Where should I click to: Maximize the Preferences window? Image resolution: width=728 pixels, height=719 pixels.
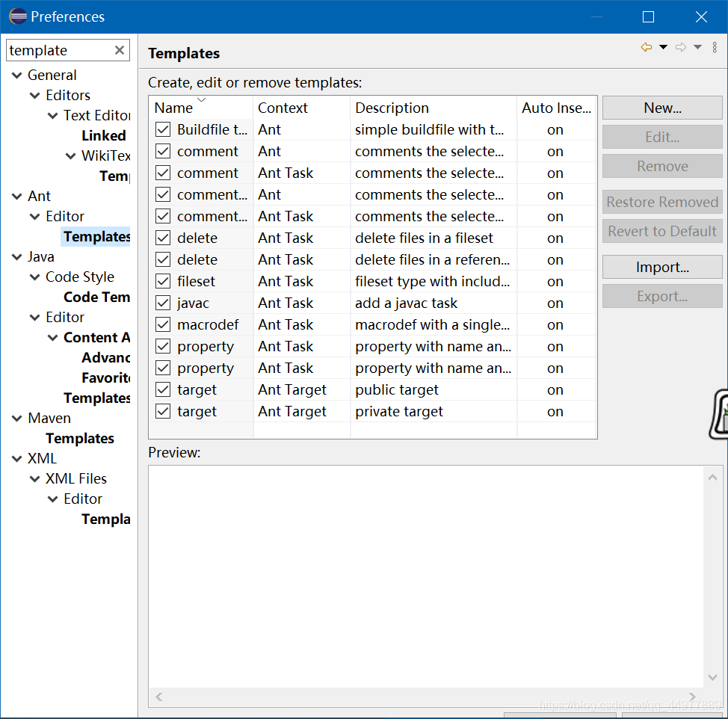(648, 16)
